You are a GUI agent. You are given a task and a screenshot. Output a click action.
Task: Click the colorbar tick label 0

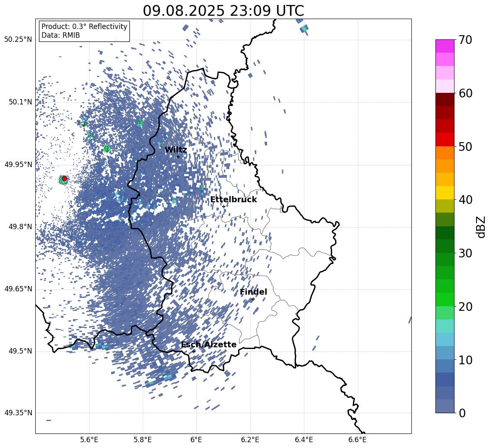coord(462,413)
